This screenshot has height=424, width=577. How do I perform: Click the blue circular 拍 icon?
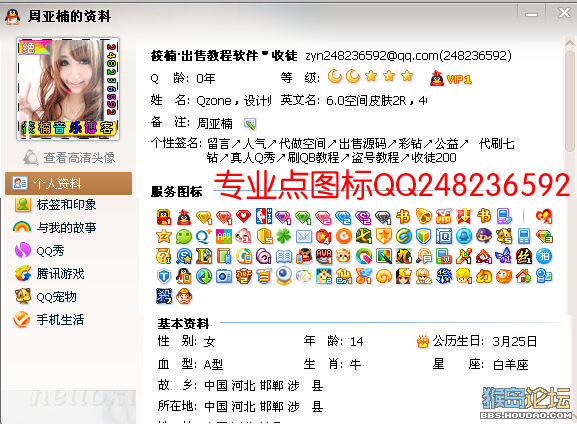[544, 257]
